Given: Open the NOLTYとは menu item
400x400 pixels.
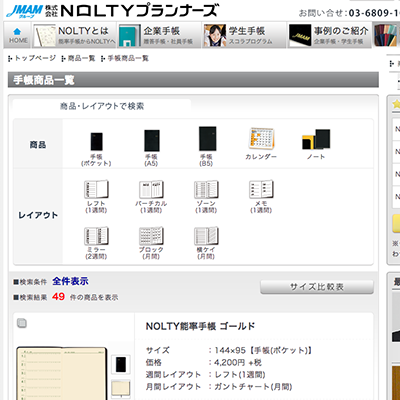Looking at the screenshot, I should tap(74, 35).
